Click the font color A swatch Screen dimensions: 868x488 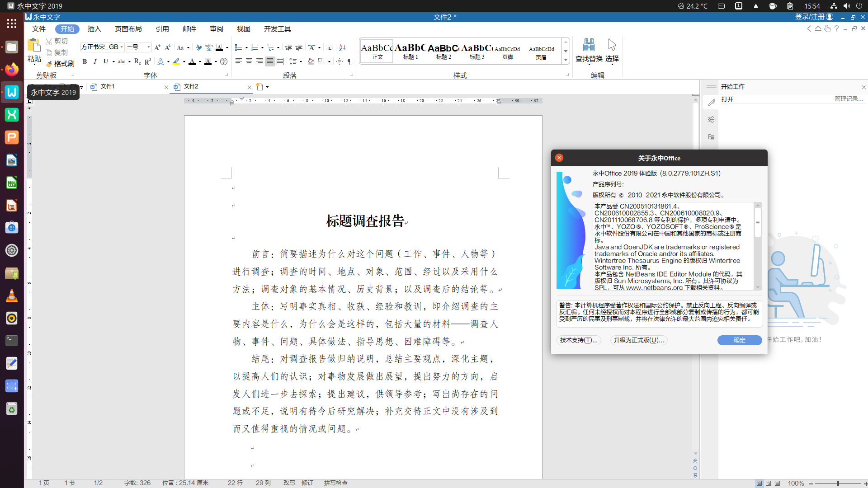[x=192, y=61]
